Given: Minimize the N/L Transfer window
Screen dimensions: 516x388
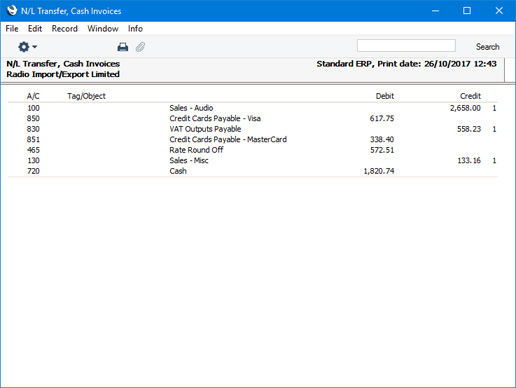Looking at the screenshot, I should coord(435,11).
